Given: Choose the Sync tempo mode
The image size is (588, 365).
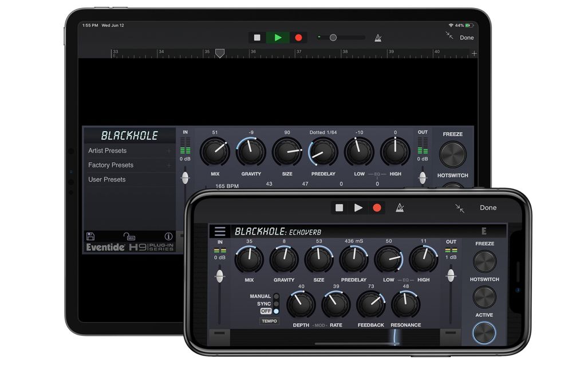Looking at the screenshot, I should (276, 304).
